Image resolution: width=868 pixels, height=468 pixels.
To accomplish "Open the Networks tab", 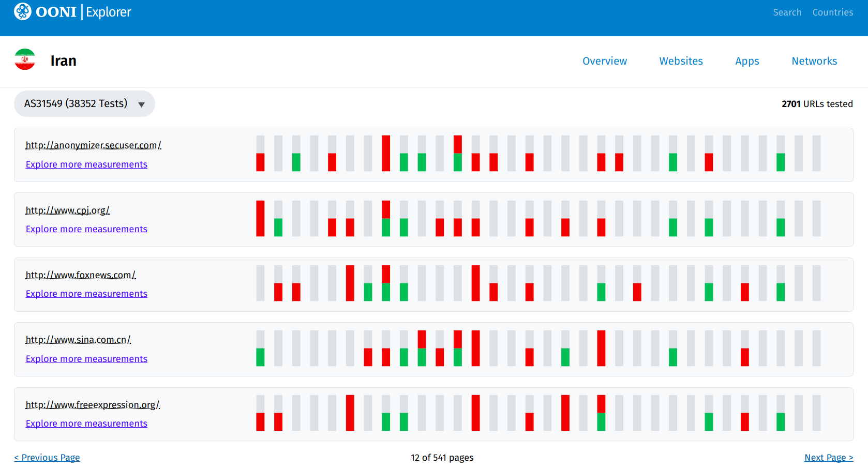I will pyautogui.click(x=814, y=61).
